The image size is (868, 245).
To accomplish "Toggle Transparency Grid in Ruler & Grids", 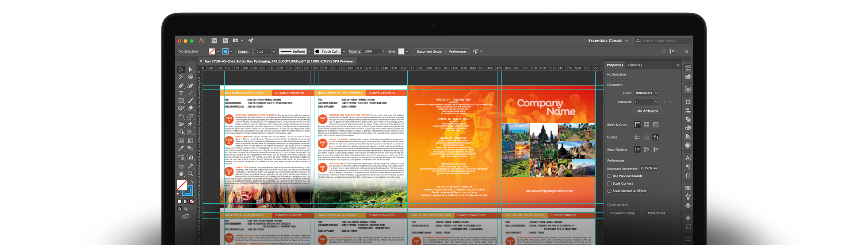I will click(656, 124).
